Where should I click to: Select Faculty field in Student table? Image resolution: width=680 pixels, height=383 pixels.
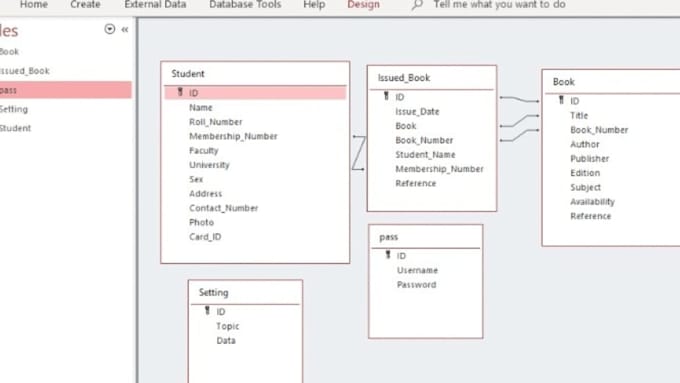(x=203, y=151)
